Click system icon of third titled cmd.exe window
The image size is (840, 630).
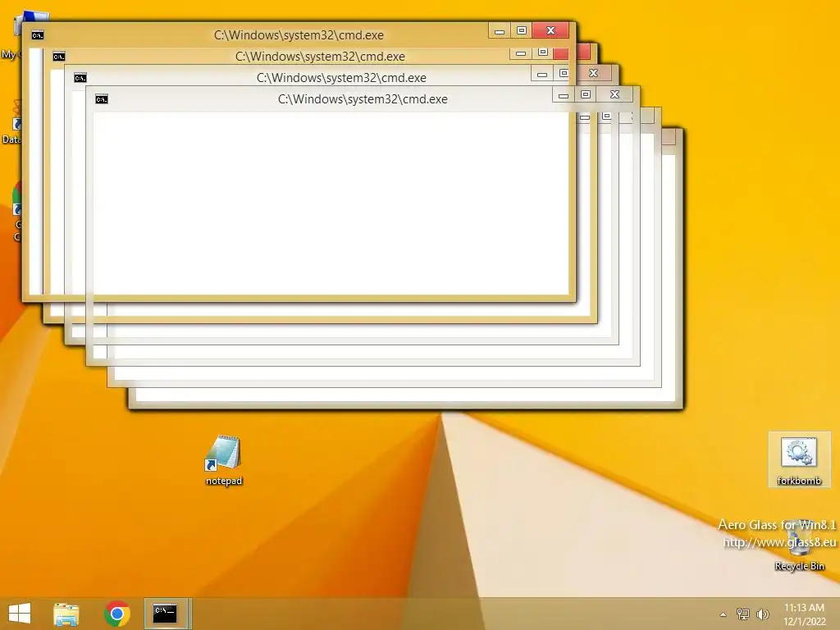click(x=80, y=78)
